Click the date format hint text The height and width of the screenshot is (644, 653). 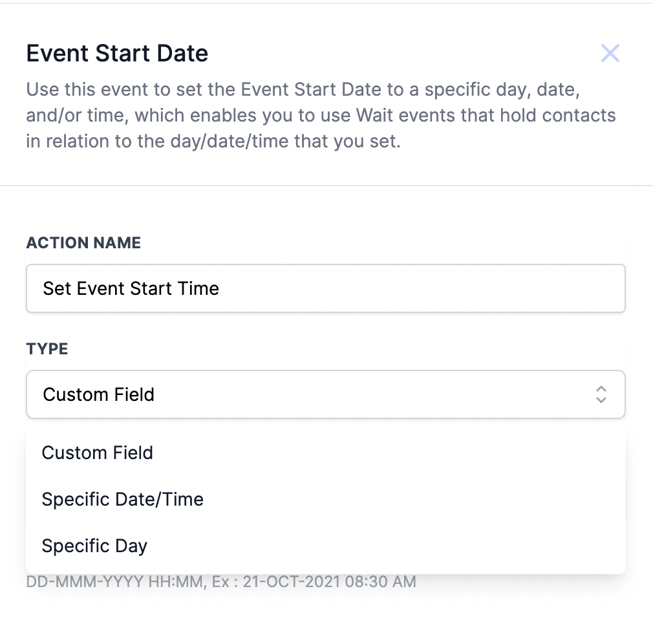[220, 581]
